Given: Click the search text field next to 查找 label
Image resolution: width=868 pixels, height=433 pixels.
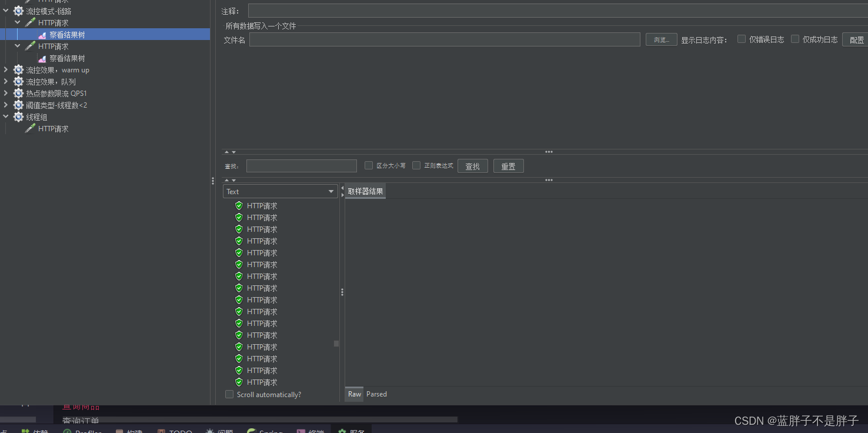Looking at the screenshot, I should tap(302, 166).
